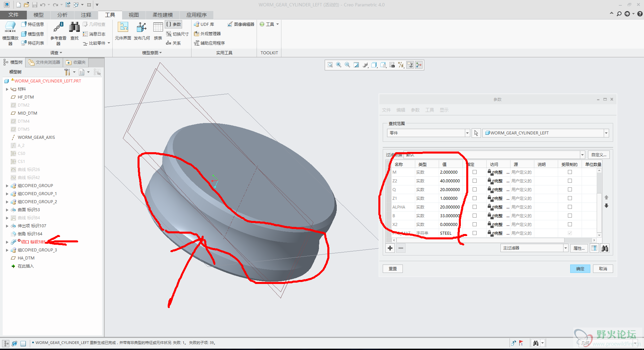The height and width of the screenshot is (350, 644).
Task: Open the 辅助应用程序 auxiliary applications
Action: (209, 43)
